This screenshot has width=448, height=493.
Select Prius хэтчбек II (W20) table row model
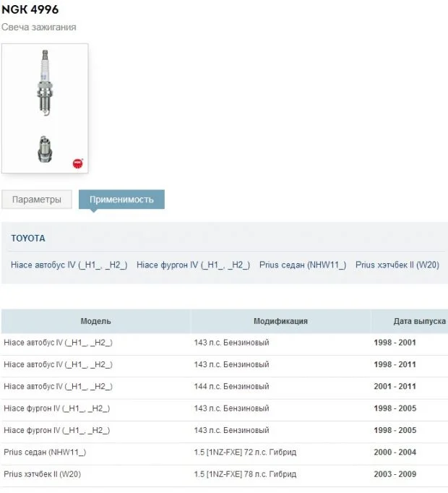43,474
